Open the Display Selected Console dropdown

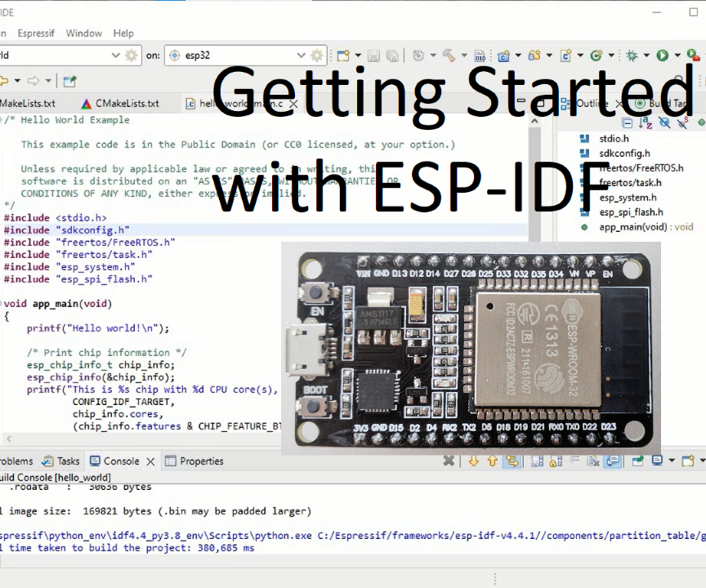672,461
